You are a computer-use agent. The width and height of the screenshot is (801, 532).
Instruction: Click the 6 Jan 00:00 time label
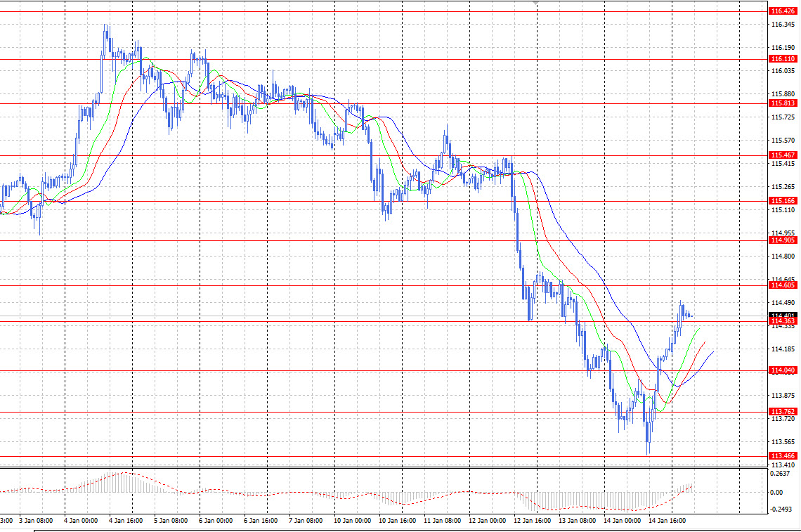tap(216, 521)
